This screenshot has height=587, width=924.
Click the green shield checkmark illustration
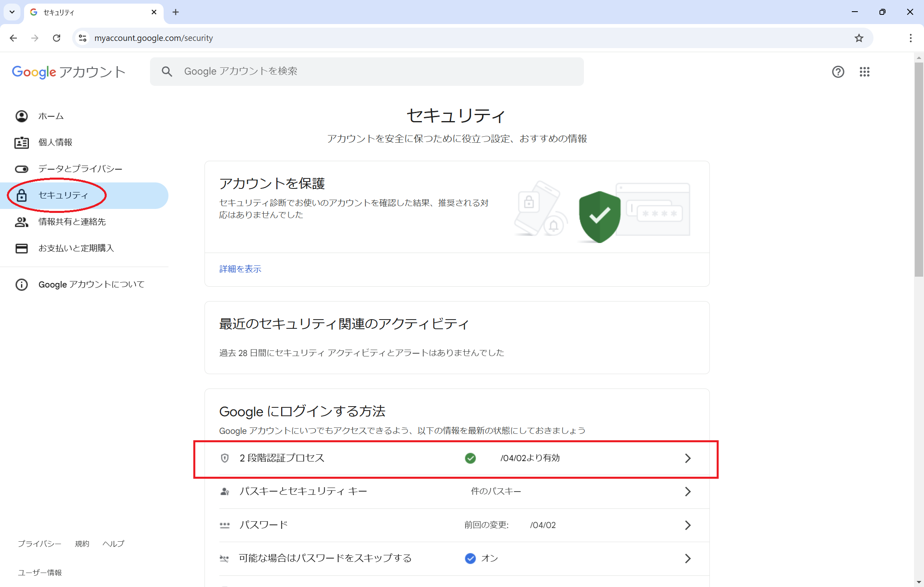tap(599, 217)
